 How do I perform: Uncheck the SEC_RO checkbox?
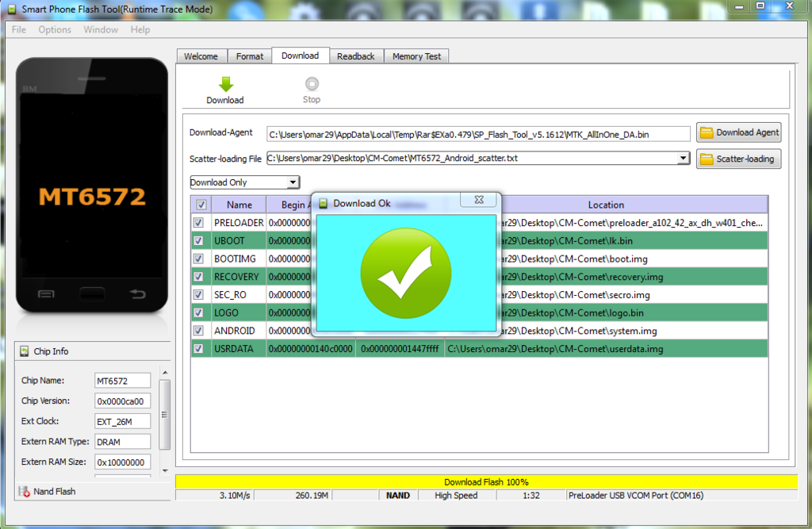pyautogui.click(x=198, y=295)
